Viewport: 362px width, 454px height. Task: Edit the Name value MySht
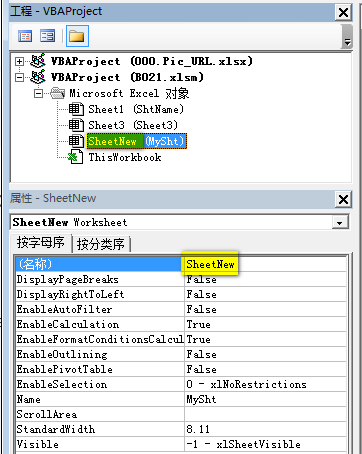[x=265, y=399]
